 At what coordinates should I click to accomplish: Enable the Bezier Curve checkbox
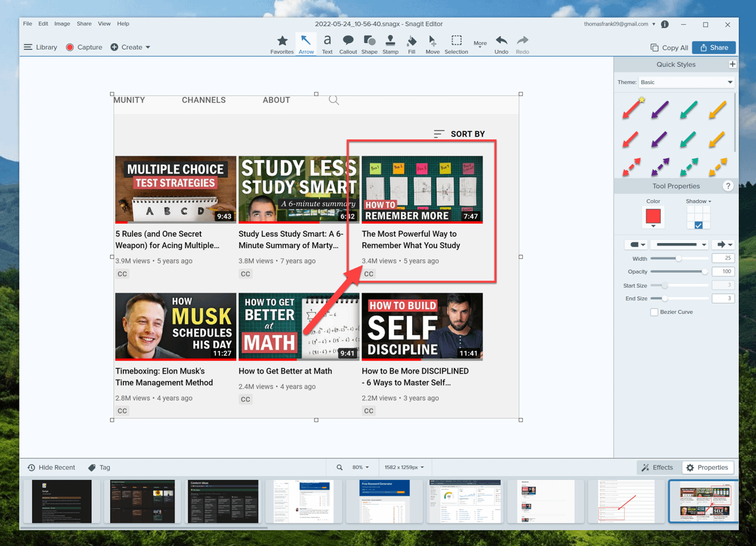(x=654, y=312)
